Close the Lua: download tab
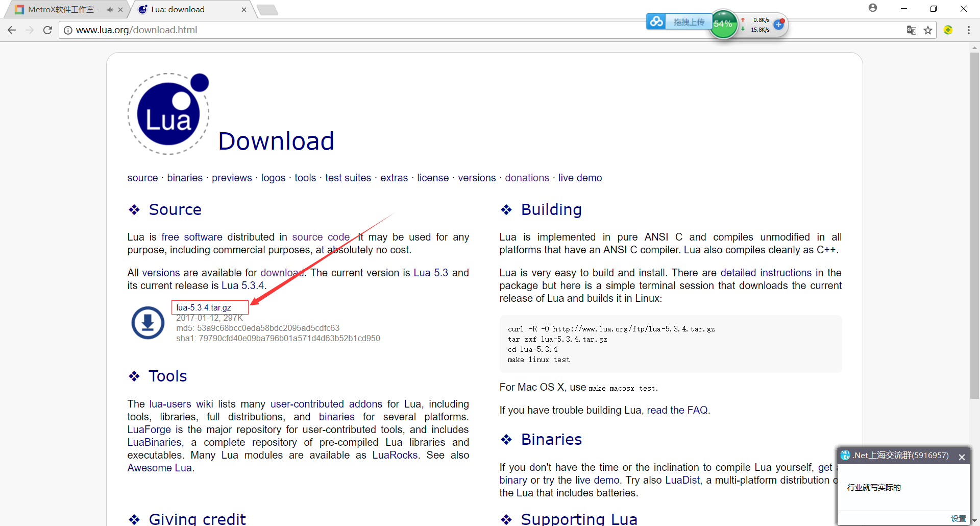 click(244, 10)
